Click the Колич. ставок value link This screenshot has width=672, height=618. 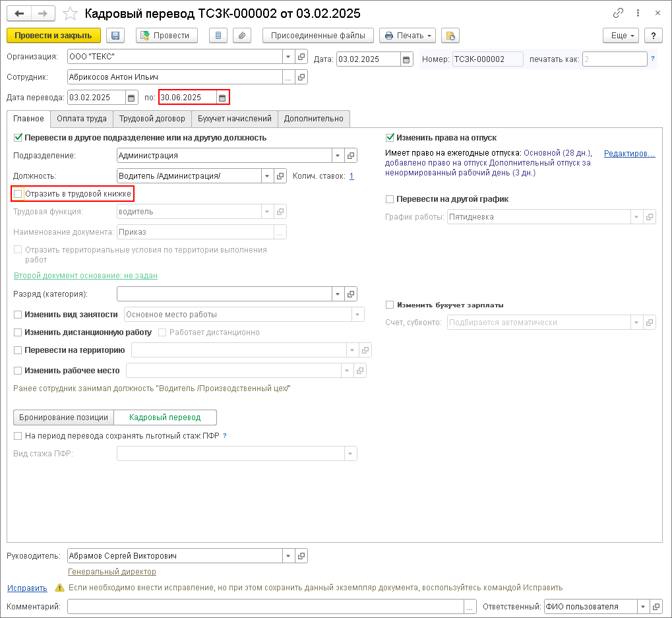(351, 176)
